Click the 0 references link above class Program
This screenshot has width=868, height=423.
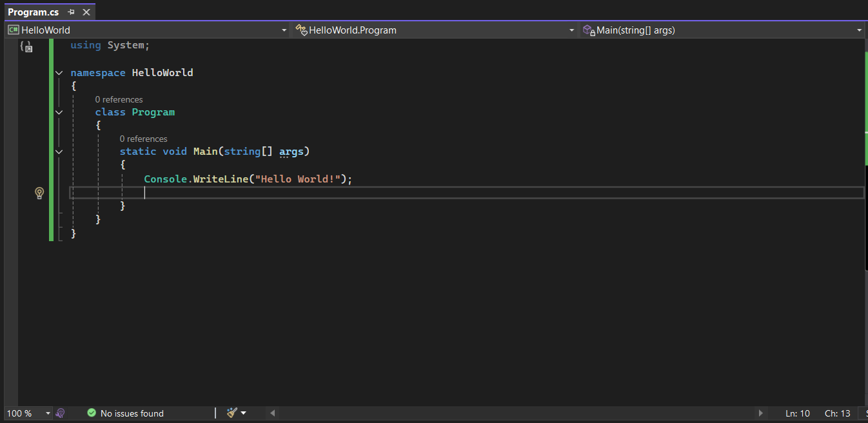tap(119, 99)
